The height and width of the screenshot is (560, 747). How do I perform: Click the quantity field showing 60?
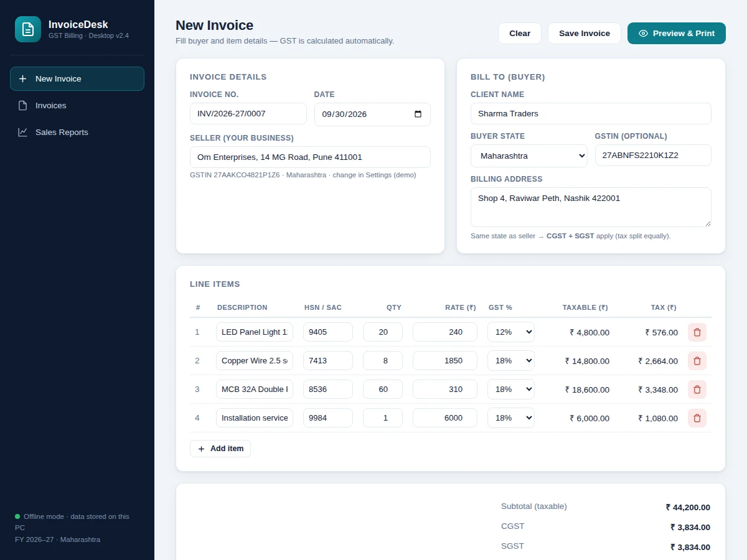coord(383,390)
